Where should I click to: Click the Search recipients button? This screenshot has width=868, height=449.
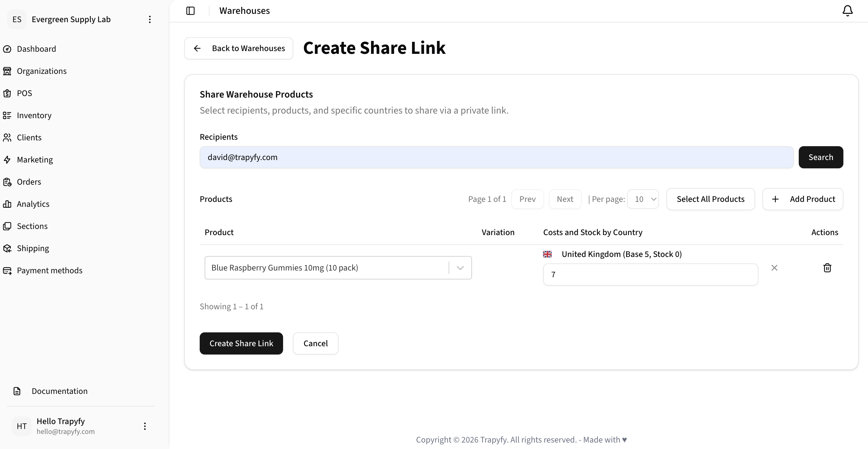(821, 158)
